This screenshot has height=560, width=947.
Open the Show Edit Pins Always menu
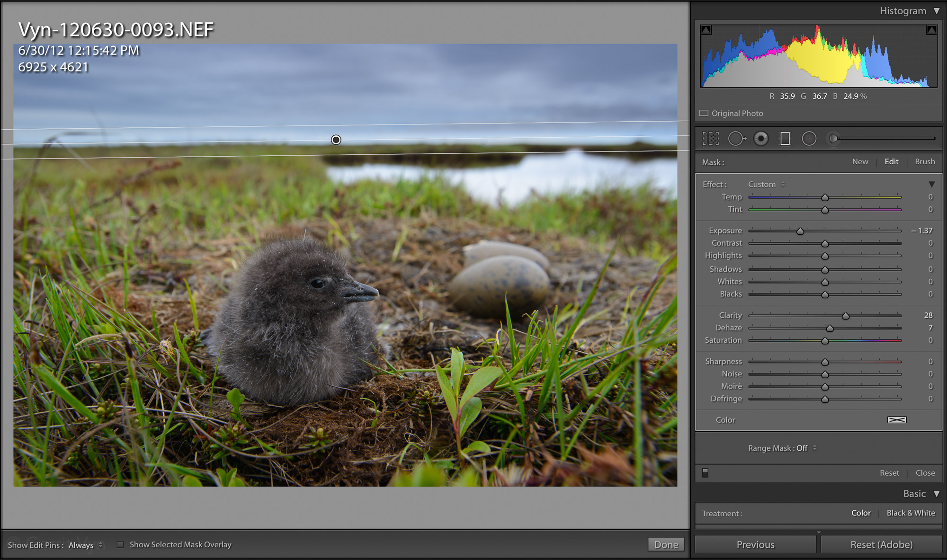[x=84, y=545]
